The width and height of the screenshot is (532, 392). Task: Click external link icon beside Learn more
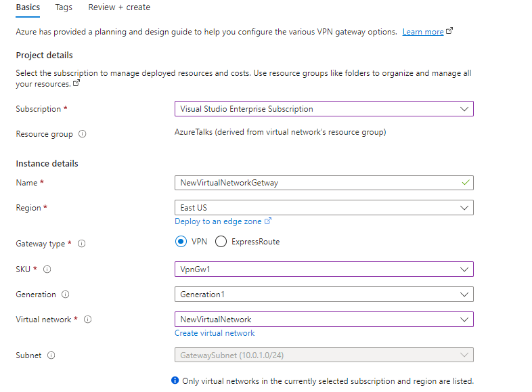[x=449, y=31]
